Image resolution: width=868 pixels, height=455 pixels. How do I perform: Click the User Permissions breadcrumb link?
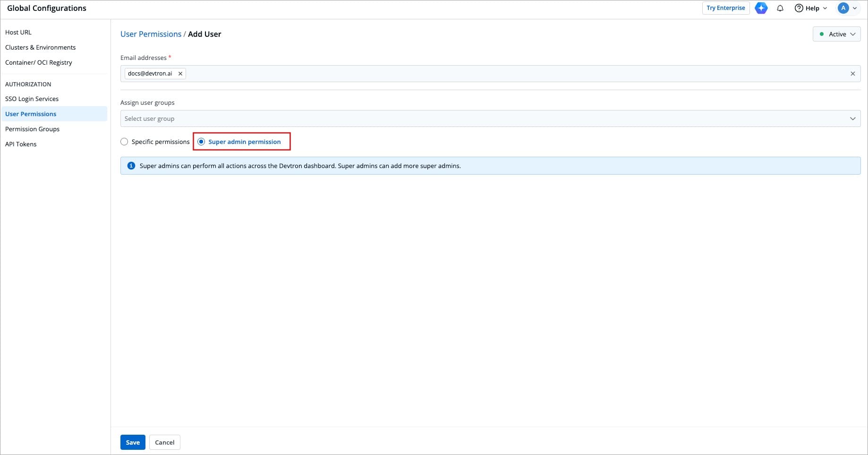click(151, 34)
